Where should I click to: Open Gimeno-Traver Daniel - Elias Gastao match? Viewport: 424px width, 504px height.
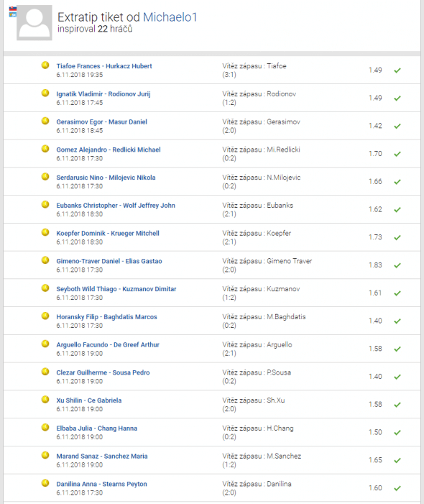109,261
